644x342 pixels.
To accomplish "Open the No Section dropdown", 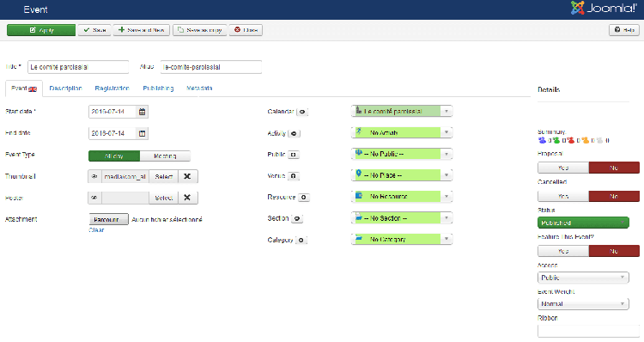I will click(402, 218).
